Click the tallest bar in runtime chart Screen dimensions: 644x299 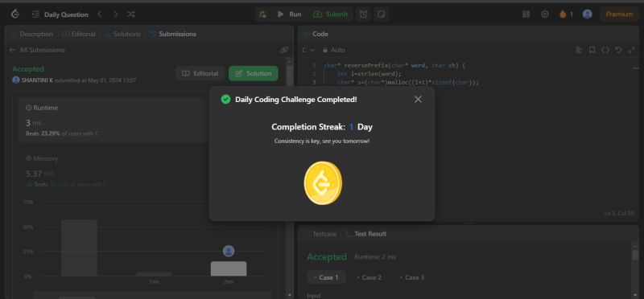(x=79, y=248)
